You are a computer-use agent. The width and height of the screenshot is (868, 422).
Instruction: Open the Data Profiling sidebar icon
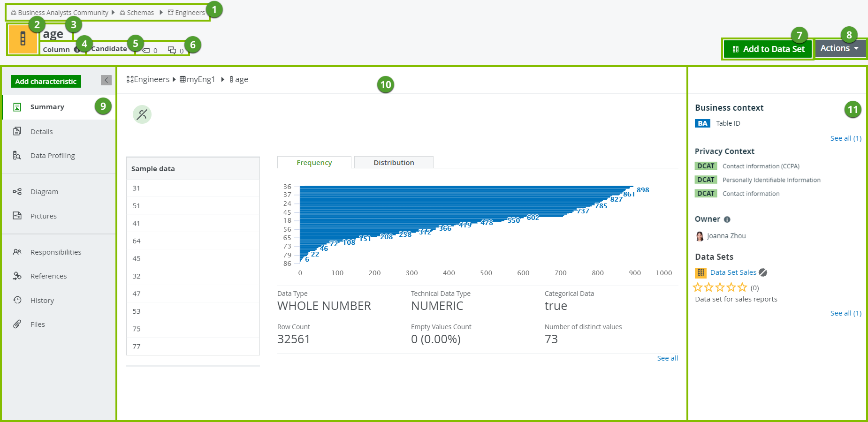(17, 156)
